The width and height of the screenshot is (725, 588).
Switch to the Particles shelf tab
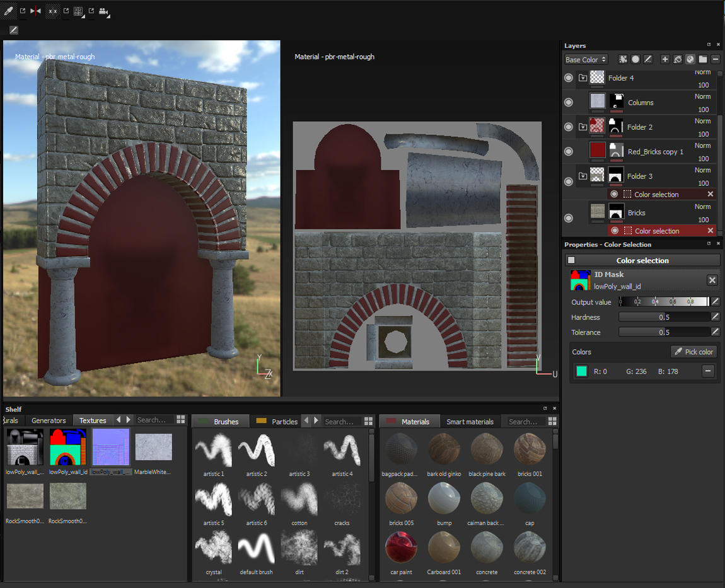point(277,422)
